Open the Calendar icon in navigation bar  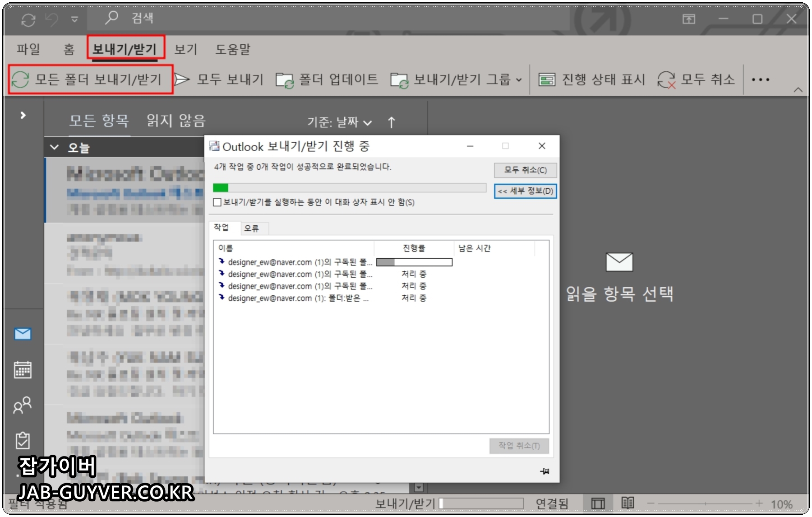pos(23,369)
